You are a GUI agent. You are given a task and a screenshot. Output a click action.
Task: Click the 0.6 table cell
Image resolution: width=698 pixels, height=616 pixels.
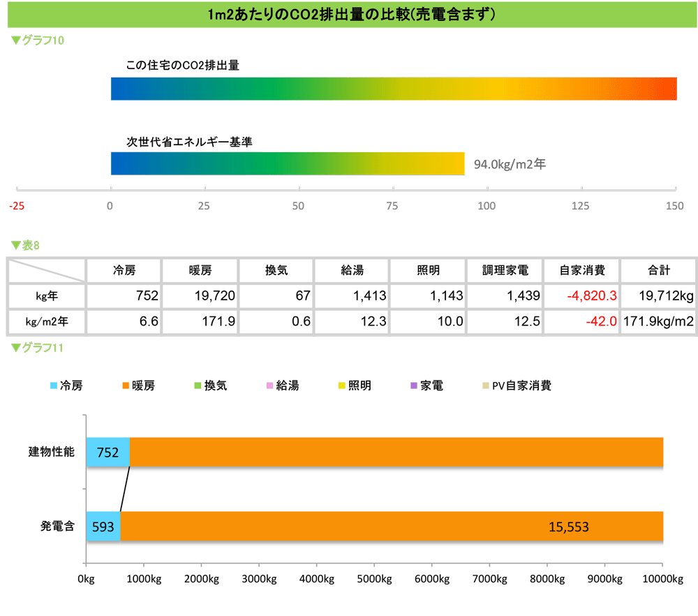click(x=276, y=321)
